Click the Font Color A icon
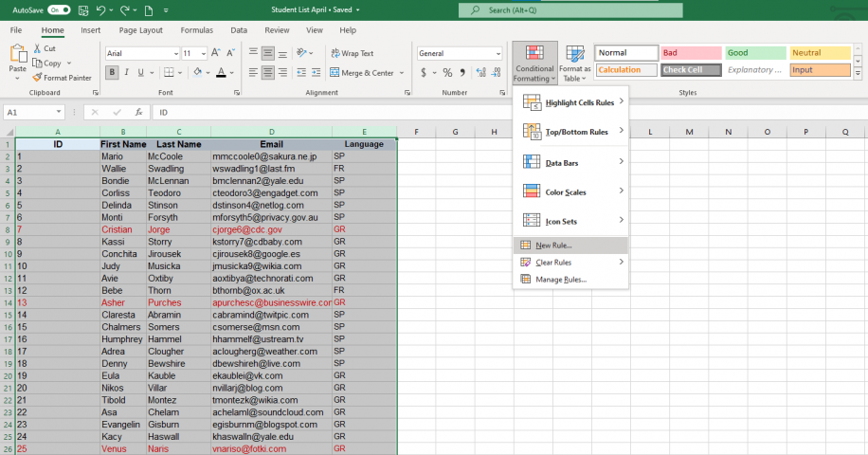This screenshot has width=868, height=455. tap(221, 72)
